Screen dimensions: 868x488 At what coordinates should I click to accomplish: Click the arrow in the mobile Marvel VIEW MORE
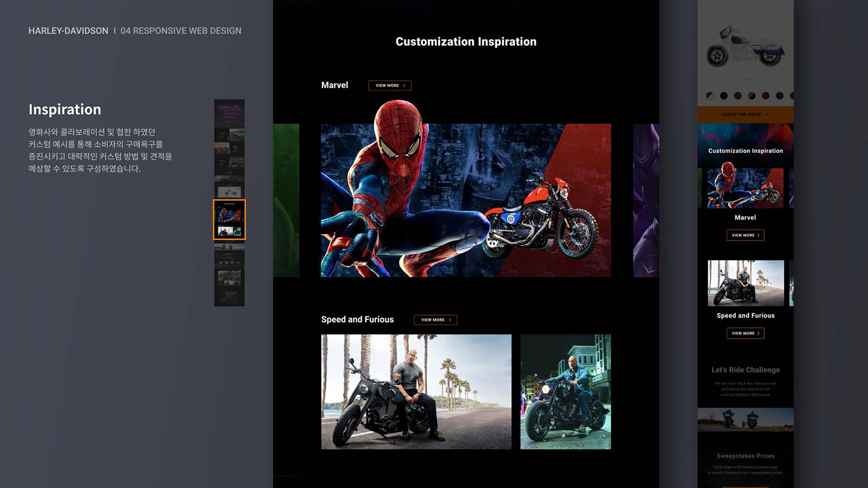pos(759,235)
